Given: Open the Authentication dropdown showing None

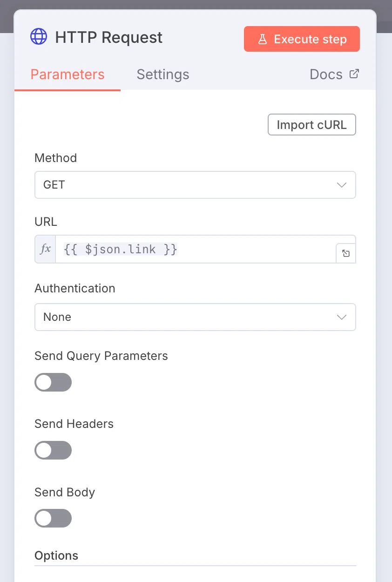Looking at the screenshot, I should click(x=195, y=317).
